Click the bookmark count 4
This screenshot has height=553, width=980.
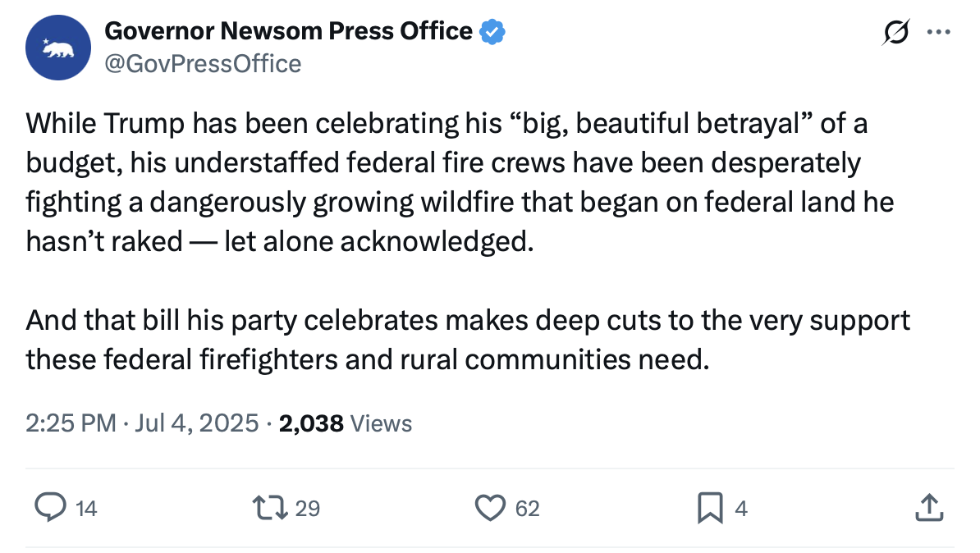(741, 509)
